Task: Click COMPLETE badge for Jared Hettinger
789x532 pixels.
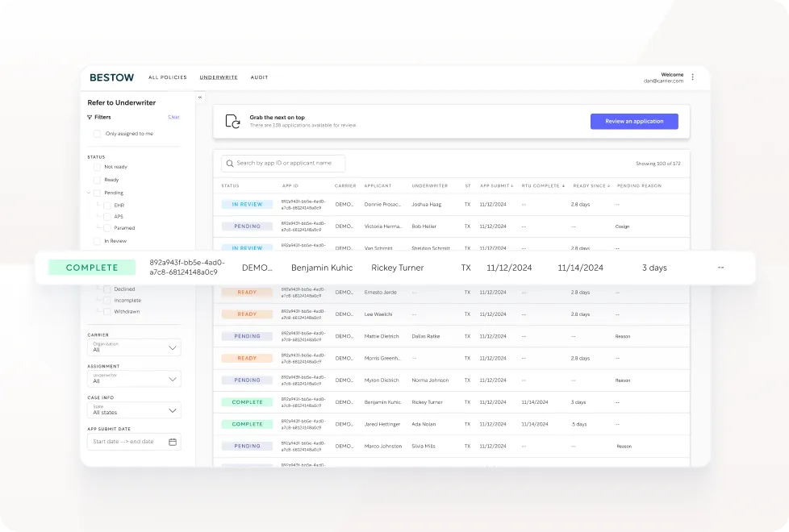Action: click(247, 425)
